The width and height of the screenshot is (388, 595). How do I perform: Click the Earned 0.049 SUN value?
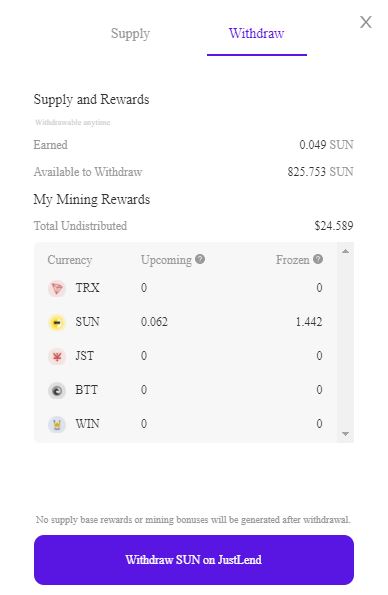[326, 145]
